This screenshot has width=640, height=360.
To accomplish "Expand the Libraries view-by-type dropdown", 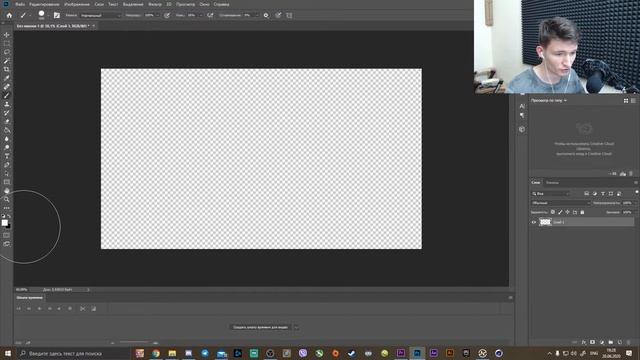I will [549, 100].
